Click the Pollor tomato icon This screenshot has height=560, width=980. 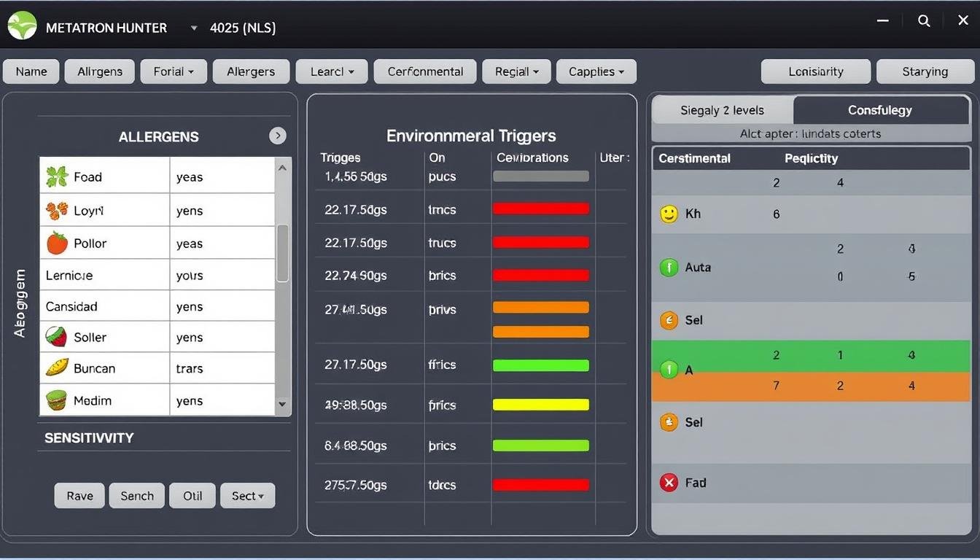tap(57, 244)
